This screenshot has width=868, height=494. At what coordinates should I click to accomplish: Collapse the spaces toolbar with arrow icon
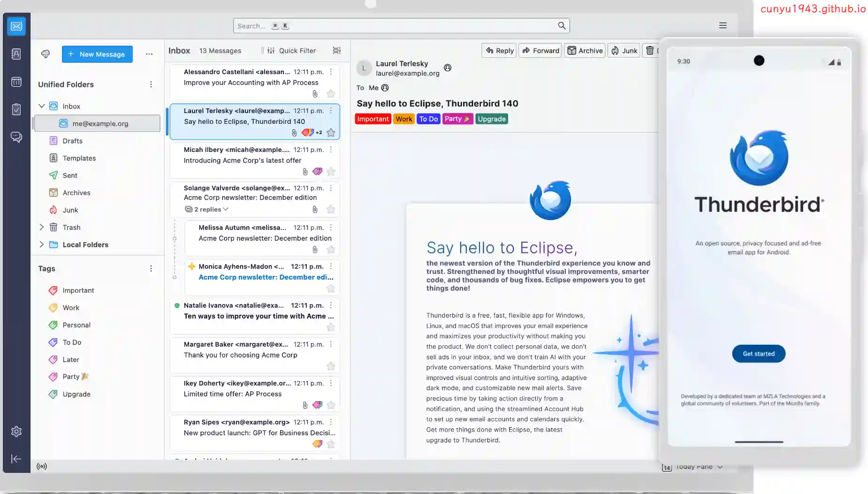[16, 459]
